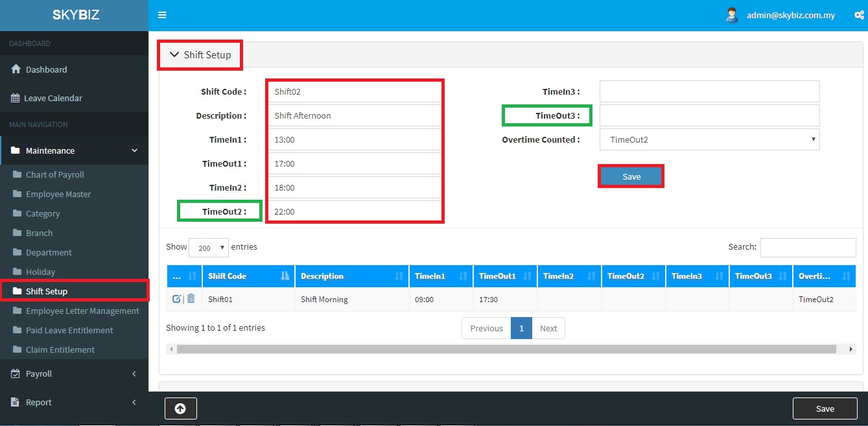Expand the Payroll sidebar menu
Image resolution: width=868 pixels, height=426 pixels.
[74, 374]
